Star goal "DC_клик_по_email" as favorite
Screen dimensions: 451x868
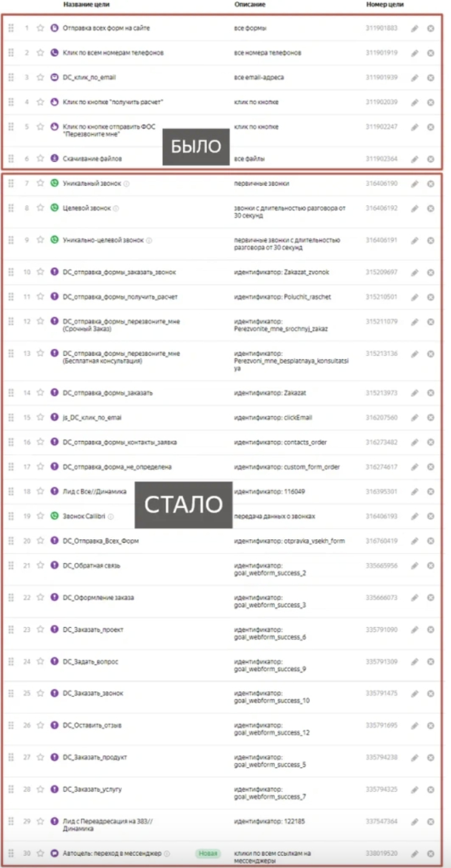[40, 78]
